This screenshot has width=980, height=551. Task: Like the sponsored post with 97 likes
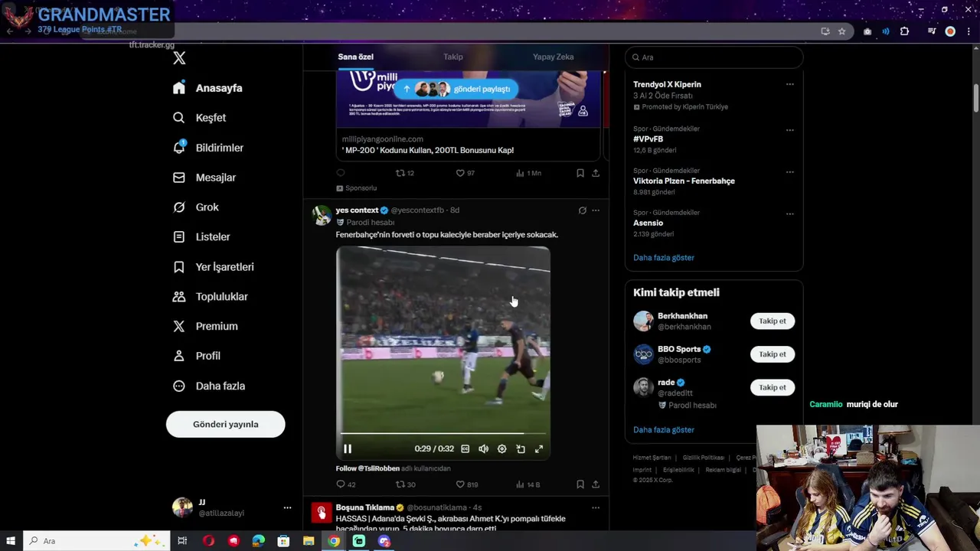[x=465, y=173]
